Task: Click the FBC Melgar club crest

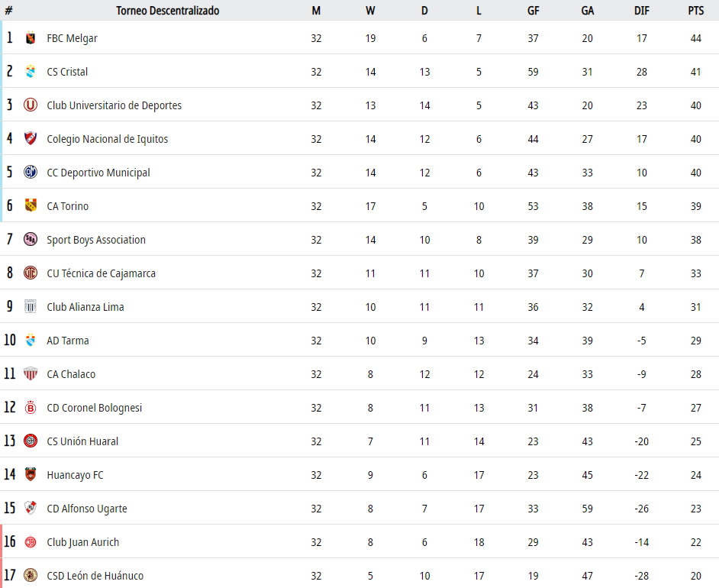Action: 31,38
